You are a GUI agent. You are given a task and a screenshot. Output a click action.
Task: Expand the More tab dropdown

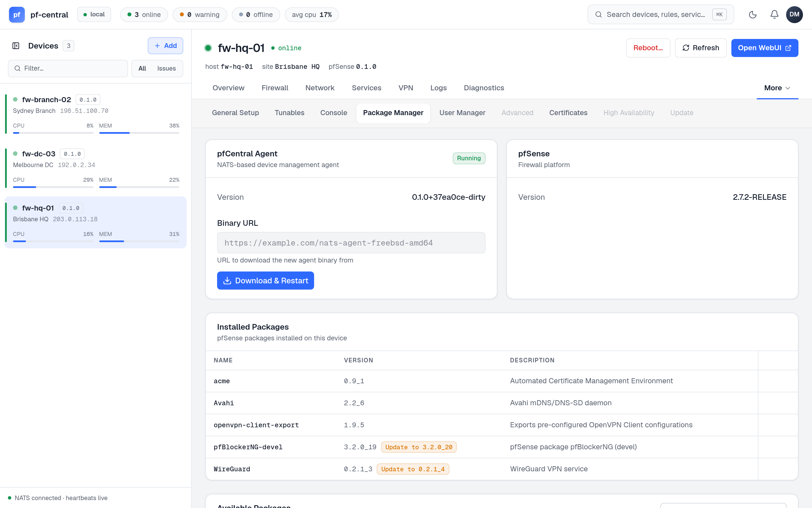pos(777,88)
